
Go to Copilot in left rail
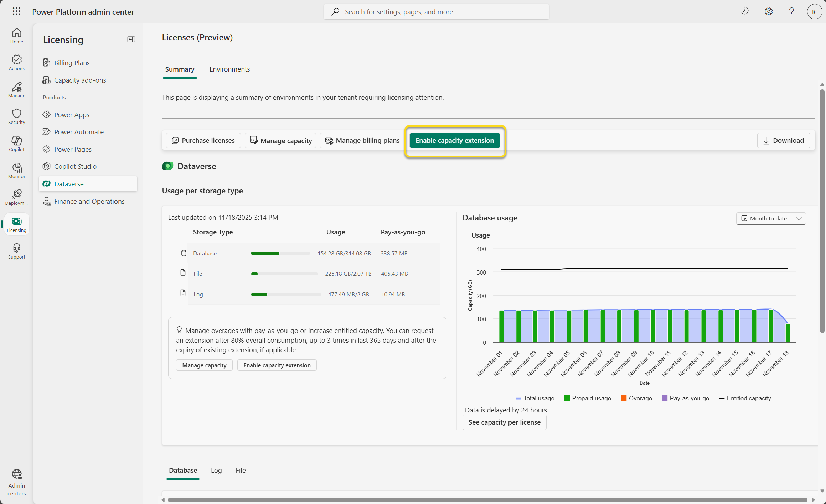17,143
